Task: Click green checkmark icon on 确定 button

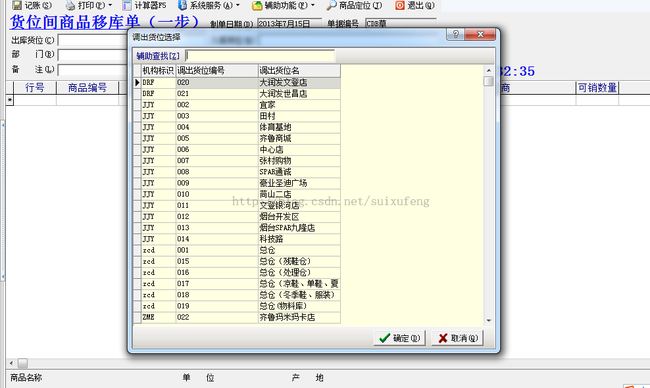Action: (x=385, y=338)
